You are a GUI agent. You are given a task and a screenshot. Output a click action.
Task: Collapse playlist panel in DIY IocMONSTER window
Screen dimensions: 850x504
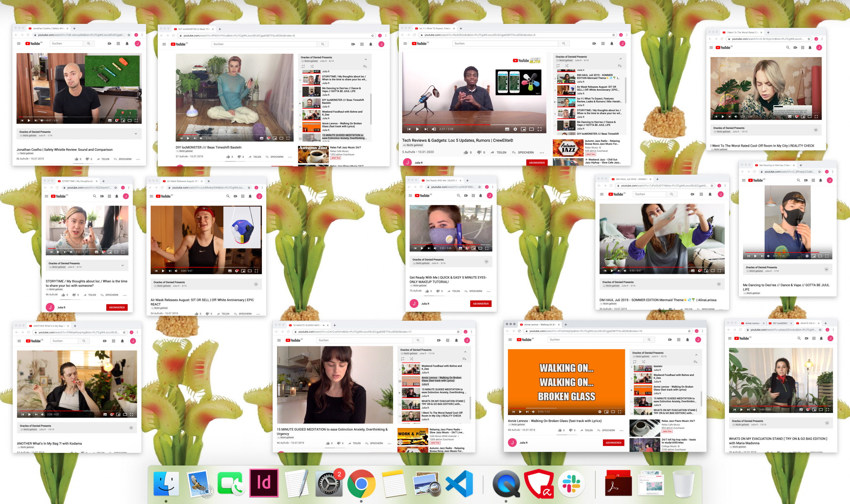pyautogui.click(x=366, y=59)
